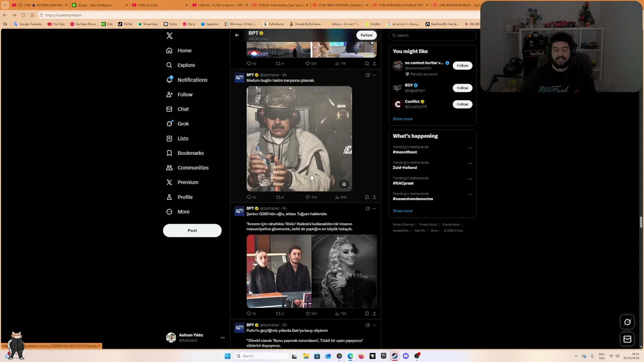Show more under What's happening
The image size is (644, 362).
pos(403,211)
